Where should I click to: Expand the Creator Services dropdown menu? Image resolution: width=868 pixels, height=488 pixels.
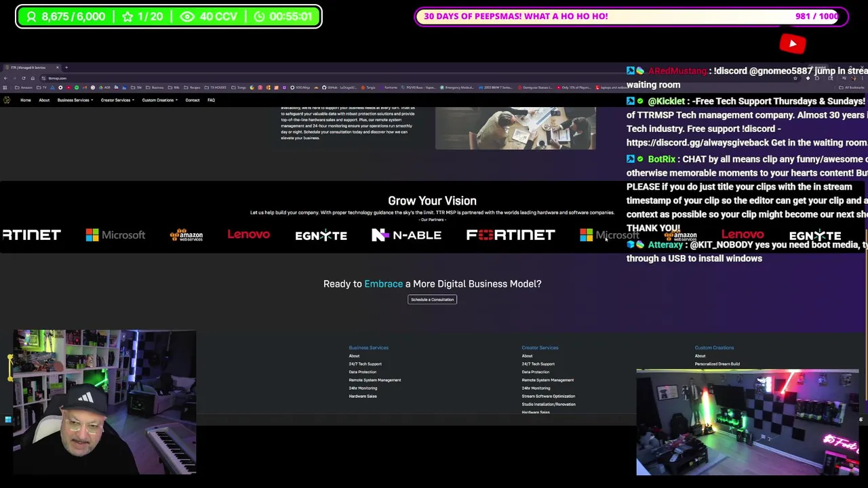(117, 100)
